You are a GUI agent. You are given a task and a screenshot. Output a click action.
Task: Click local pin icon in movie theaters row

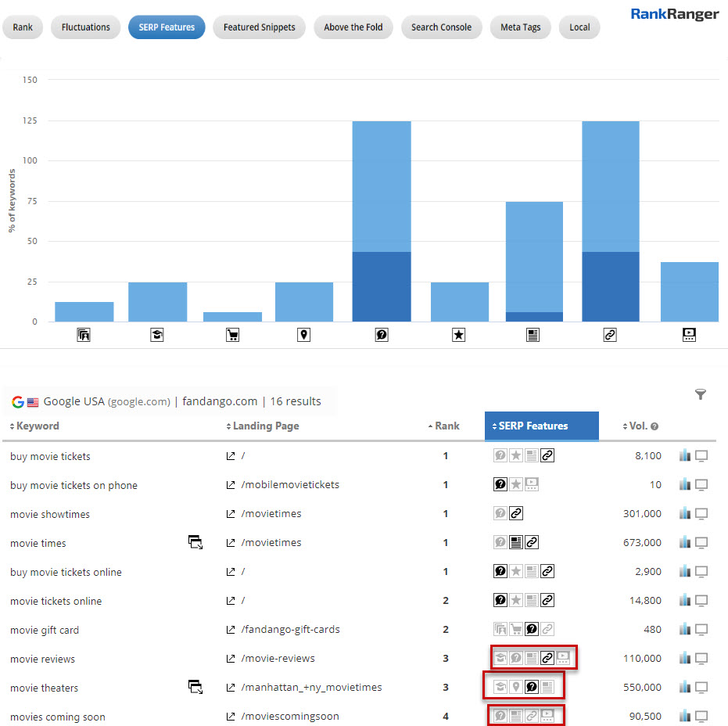click(516, 687)
